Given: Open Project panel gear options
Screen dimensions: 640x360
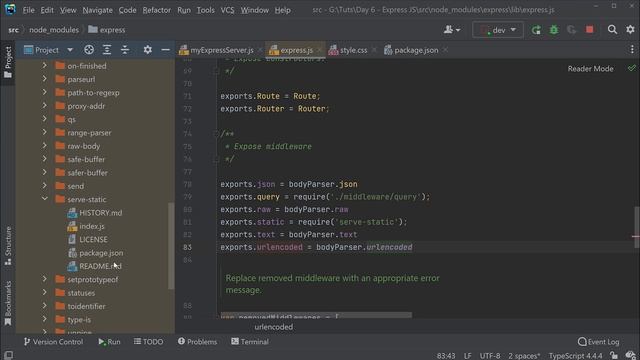Looking at the screenshot, I should tap(147, 50).
